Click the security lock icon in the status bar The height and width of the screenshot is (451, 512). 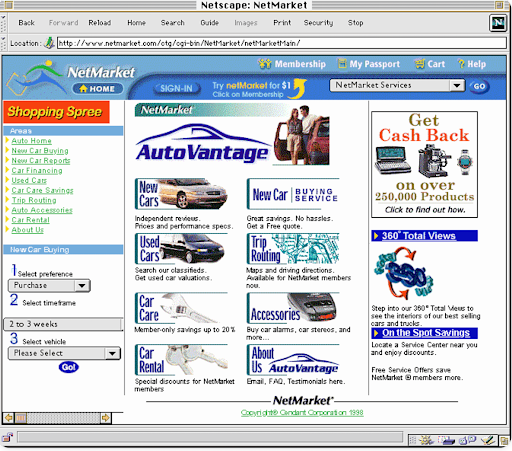[7, 437]
